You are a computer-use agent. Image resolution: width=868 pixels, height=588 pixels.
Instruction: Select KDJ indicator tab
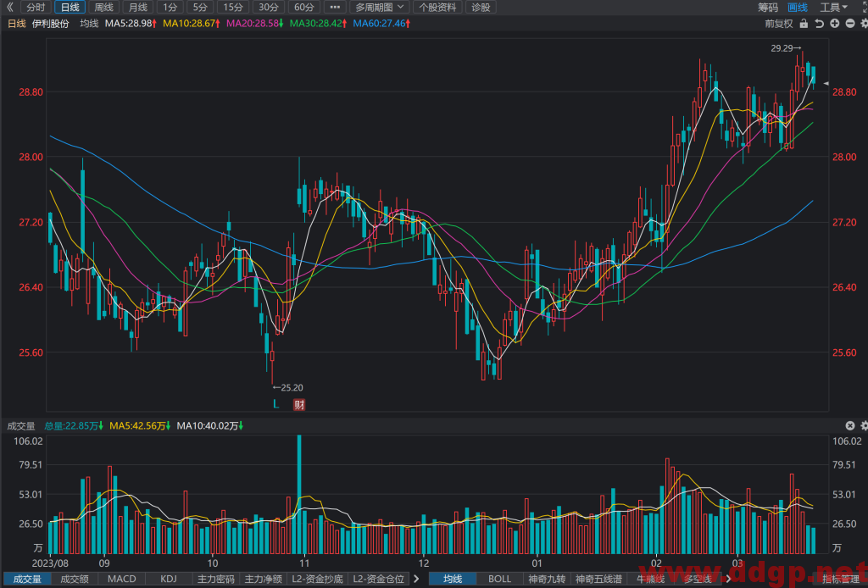[x=169, y=579]
